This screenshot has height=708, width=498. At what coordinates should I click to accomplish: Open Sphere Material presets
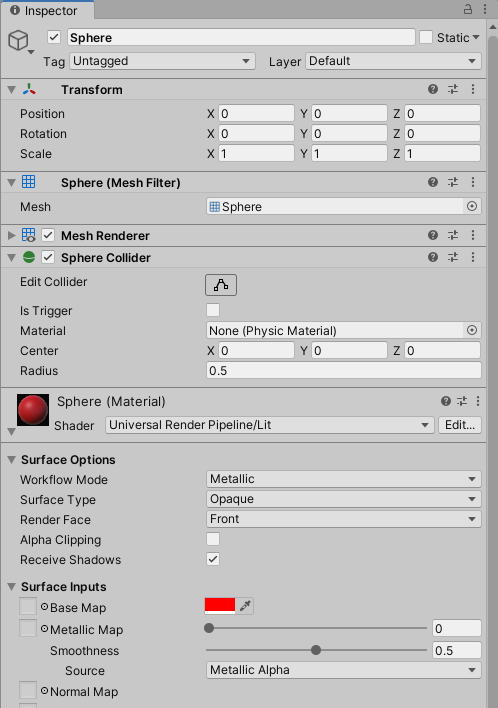tap(462, 401)
